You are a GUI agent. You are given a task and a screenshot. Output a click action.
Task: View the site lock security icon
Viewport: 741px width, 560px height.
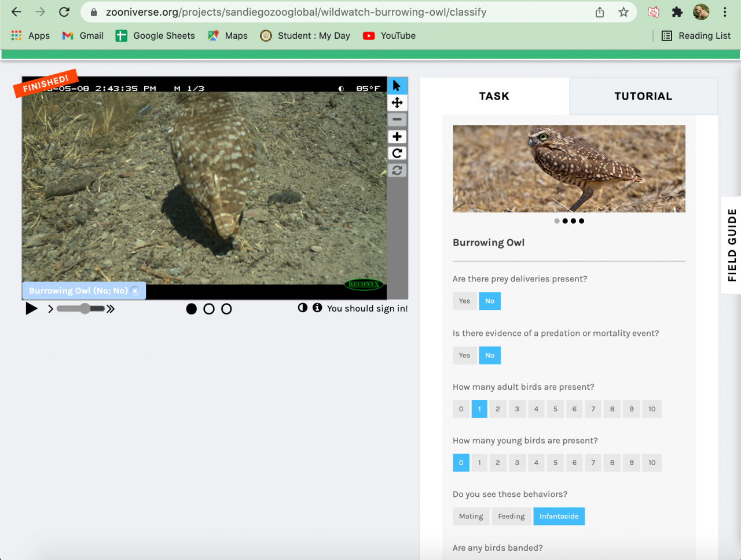(x=94, y=12)
